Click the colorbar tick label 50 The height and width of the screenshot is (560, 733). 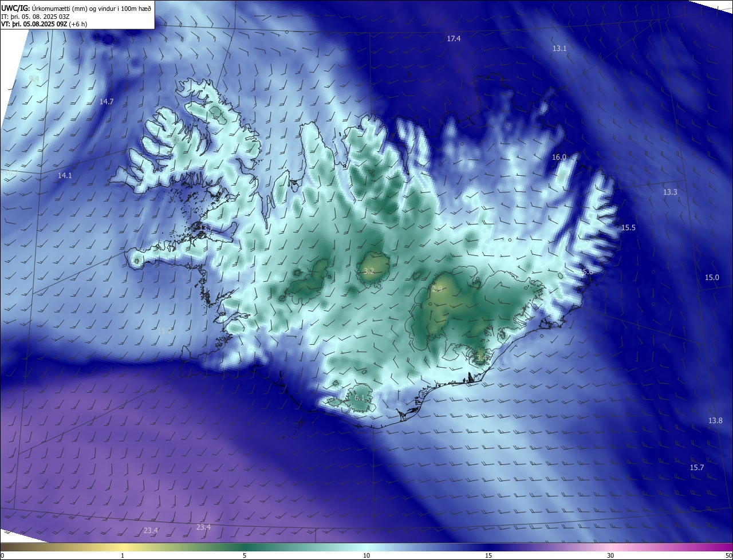pyautogui.click(x=728, y=555)
